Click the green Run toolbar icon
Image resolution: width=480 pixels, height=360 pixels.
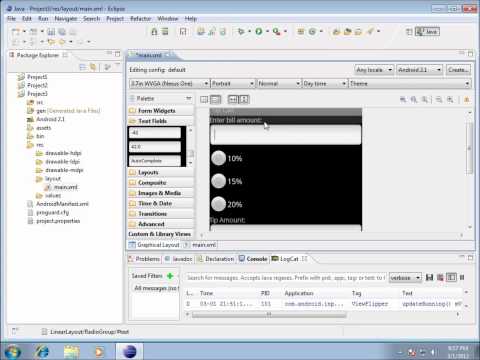pyautogui.click(x=259, y=32)
